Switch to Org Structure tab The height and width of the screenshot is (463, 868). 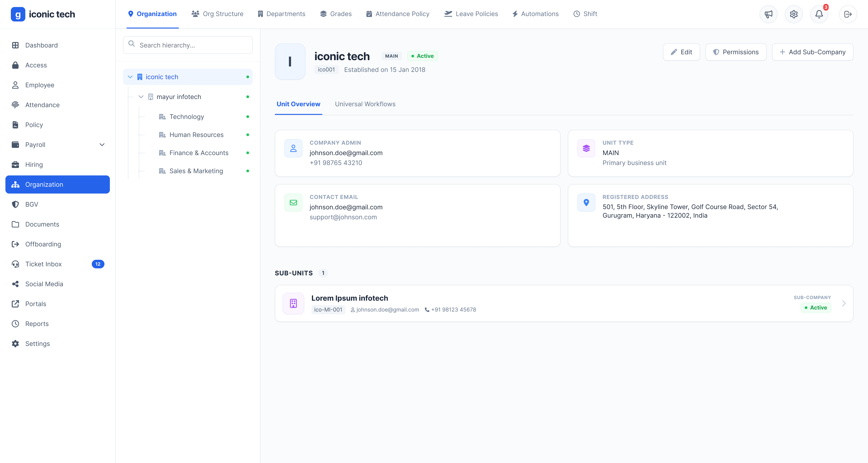pos(217,14)
